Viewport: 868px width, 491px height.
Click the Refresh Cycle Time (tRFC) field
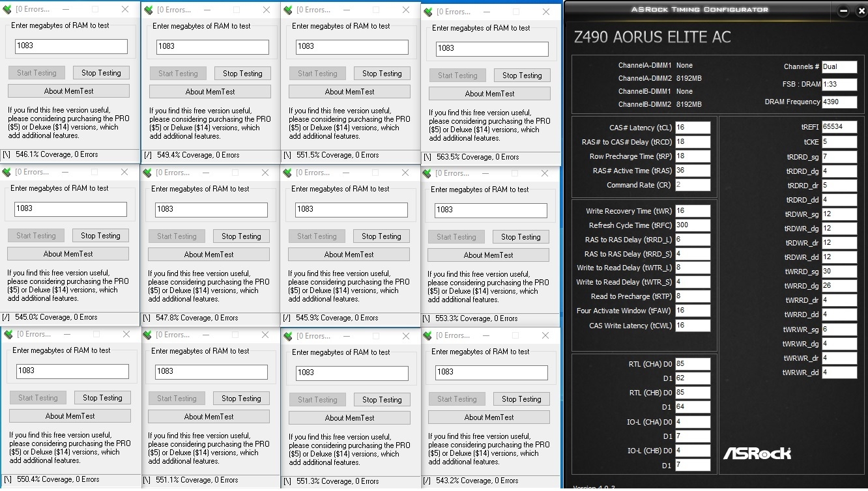[x=693, y=225]
